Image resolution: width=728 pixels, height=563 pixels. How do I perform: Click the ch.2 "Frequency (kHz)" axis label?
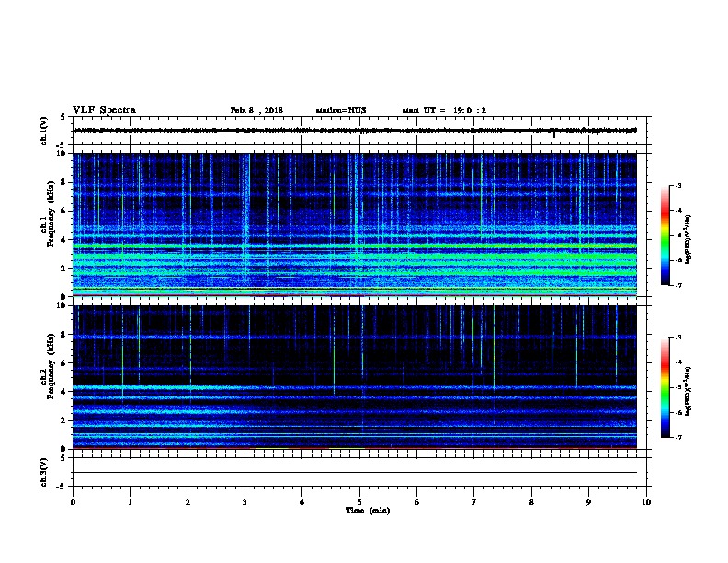pos(51,365)
